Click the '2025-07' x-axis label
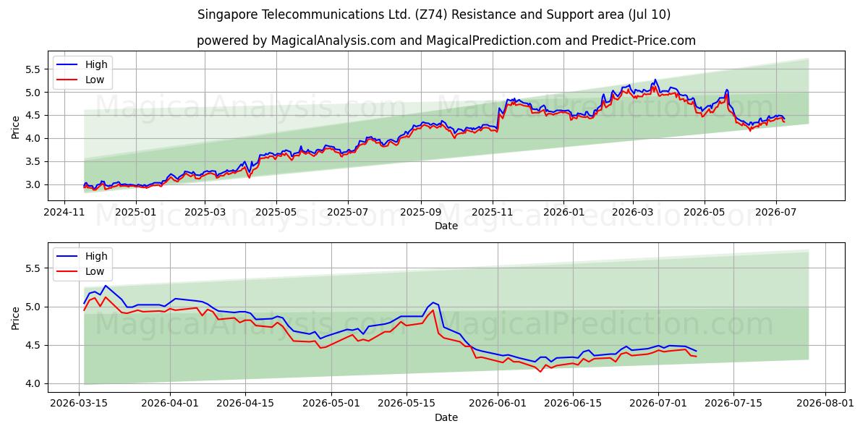 pos(348,212)
